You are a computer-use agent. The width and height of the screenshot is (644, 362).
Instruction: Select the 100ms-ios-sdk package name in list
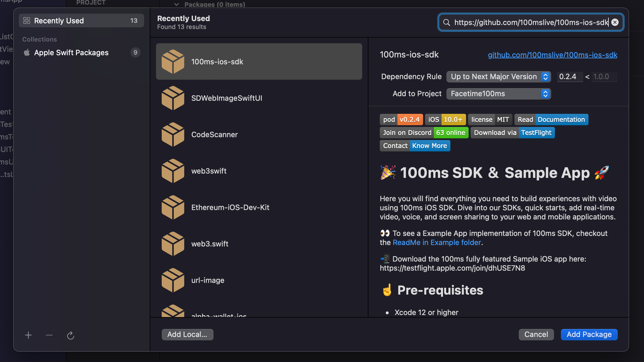tap(217, 62)
